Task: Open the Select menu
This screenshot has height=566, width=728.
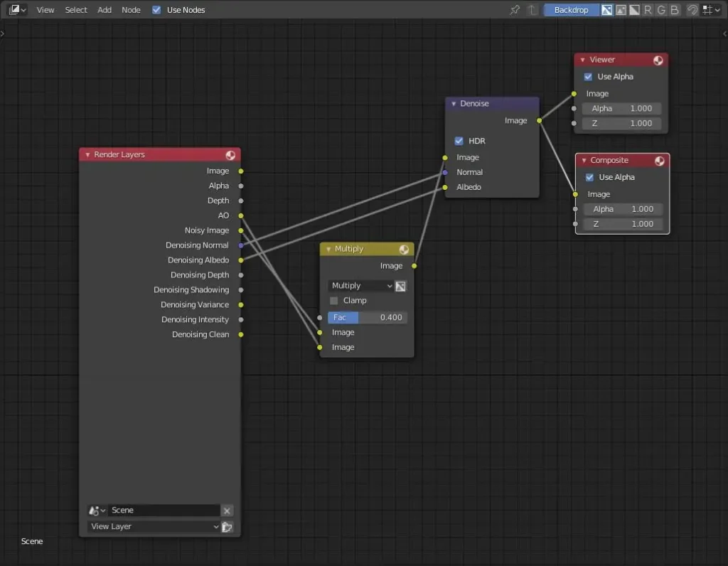Action: (x=75, y=10)
